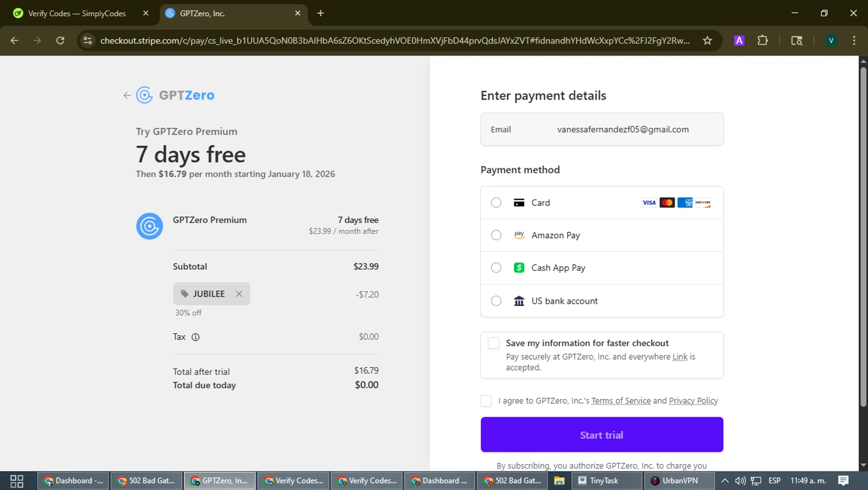The height and width of the screenshot is (490, 868).
Task: Remove the JUBILEE promo code
Action: (239, 294)
